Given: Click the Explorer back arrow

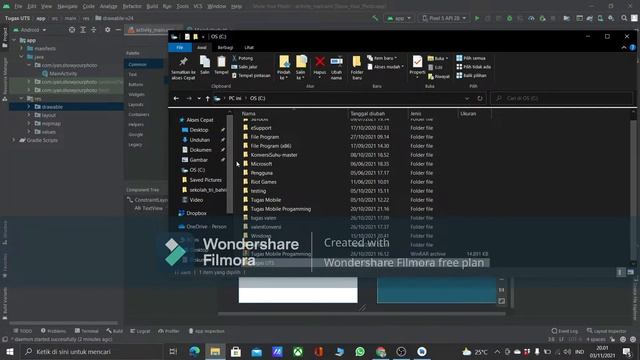Looking at the screenshot, I should (x=176, y=98).
